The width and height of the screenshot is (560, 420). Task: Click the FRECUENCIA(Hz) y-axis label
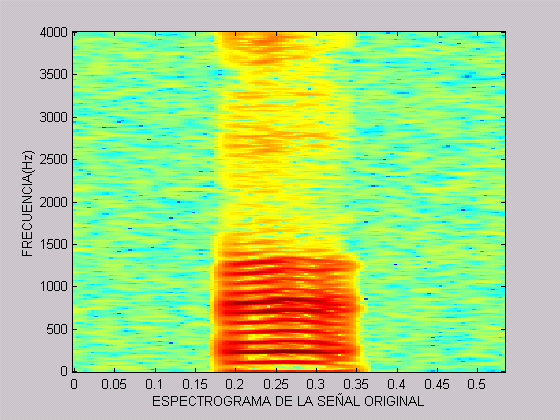click(27, 203)
